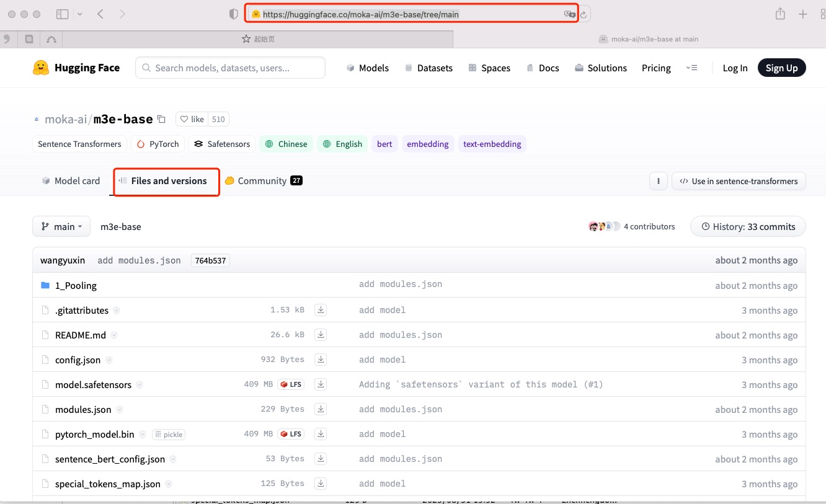Open Datasets in top navigation

tap(429, 68)
